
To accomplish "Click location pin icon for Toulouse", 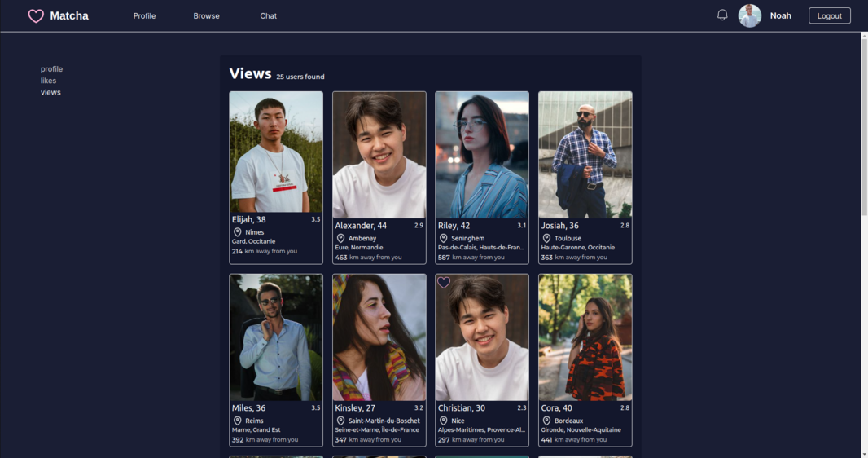I will (x=547, y=239).
